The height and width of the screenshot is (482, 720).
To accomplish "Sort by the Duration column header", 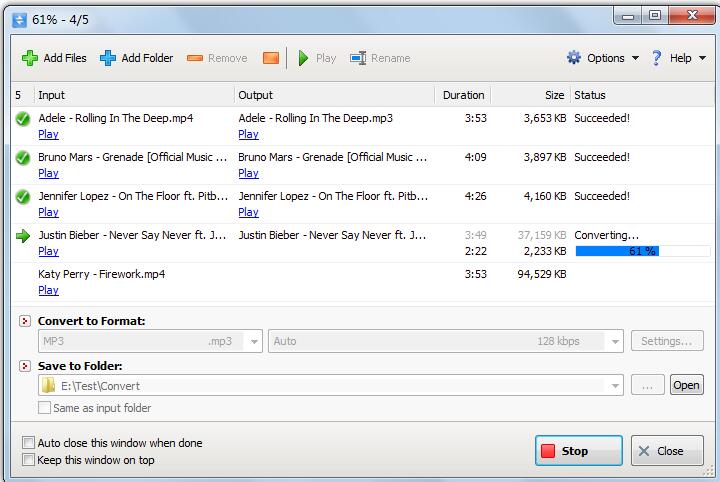I will click(x=463, y=95).
